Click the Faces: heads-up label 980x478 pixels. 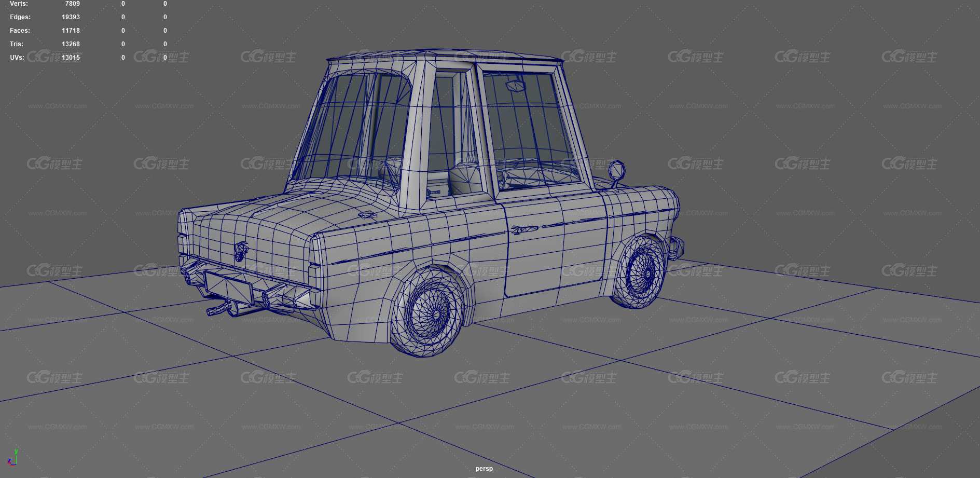pyautogui.click(x=20, y=31)
